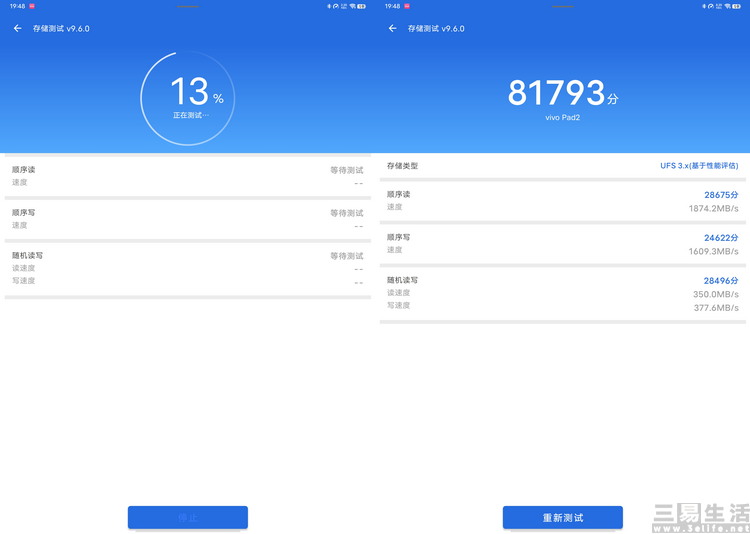750x534 pixels.
Task: Tap the 377.6MB/s random write speed
Action: tap(716, 308)
